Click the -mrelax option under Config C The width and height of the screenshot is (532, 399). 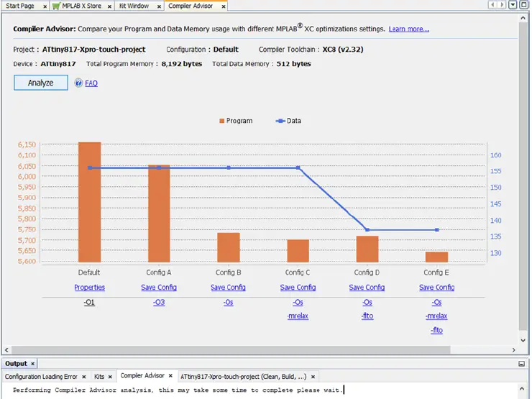coord(298,316)
